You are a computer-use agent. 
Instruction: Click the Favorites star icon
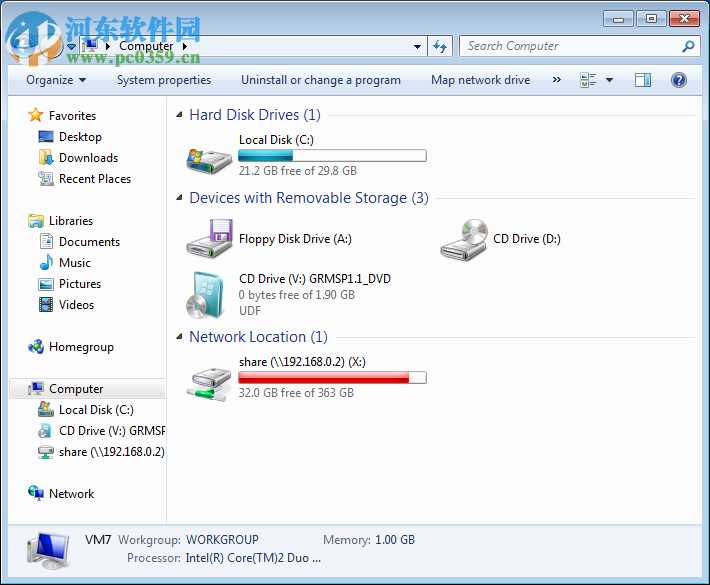[x=35, y=115]
